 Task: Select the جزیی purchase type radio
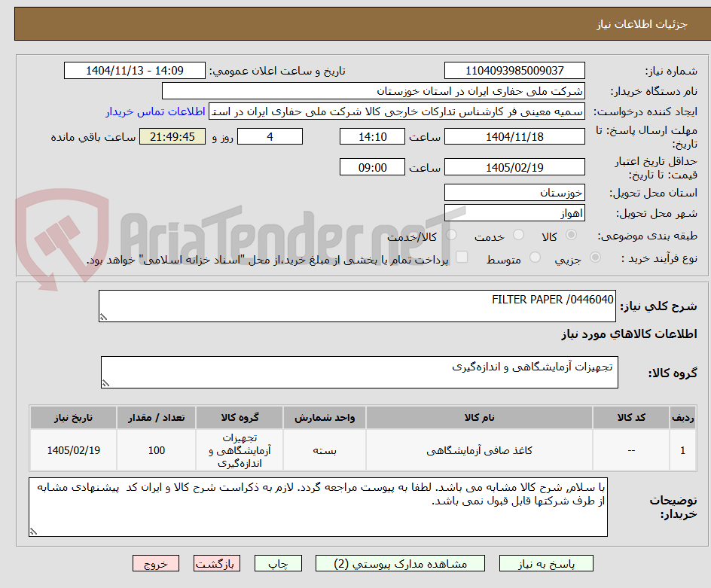click(x=595, y=257)
